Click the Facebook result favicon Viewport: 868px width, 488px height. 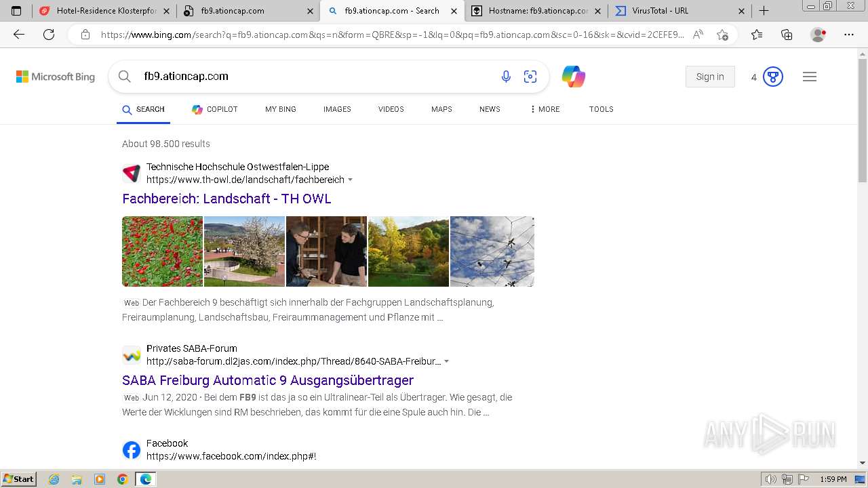[132, 450]
